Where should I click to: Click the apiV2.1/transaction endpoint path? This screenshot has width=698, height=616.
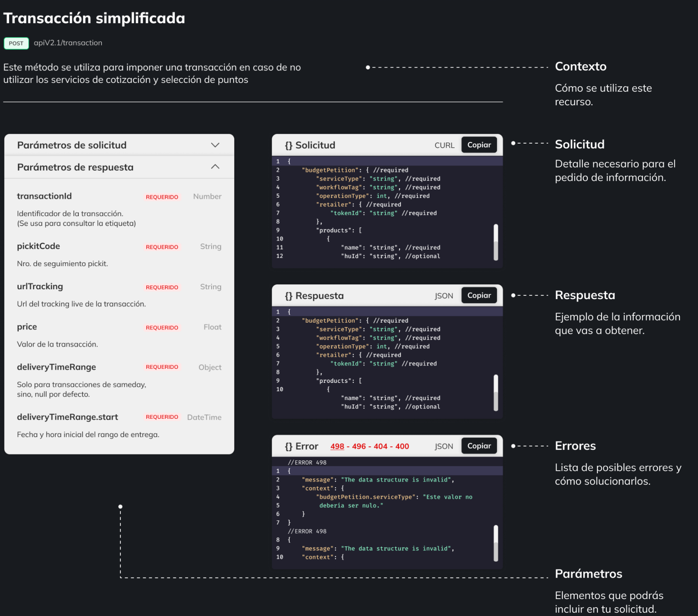(x=68, y=43)
